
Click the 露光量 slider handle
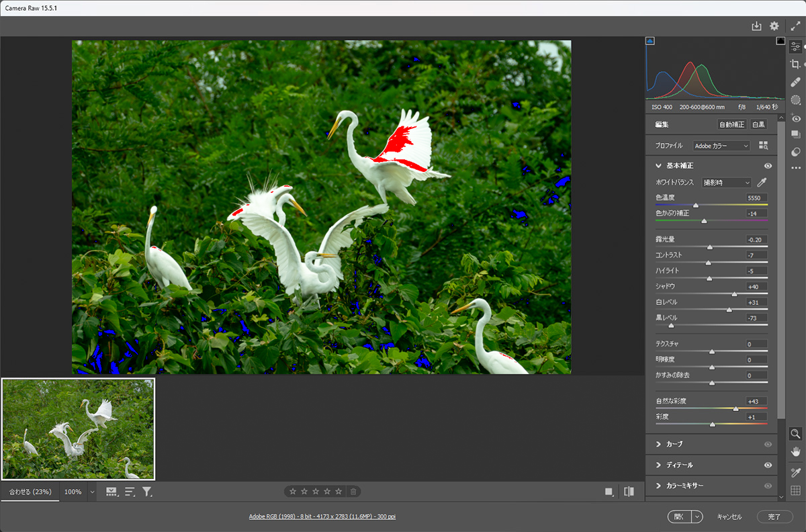coord(709,247)
